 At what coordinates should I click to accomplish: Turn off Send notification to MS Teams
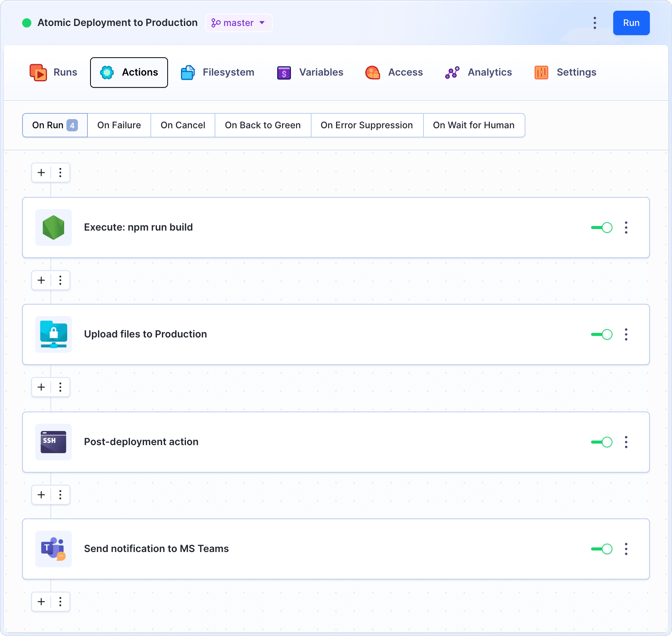[x=602, y=549]
